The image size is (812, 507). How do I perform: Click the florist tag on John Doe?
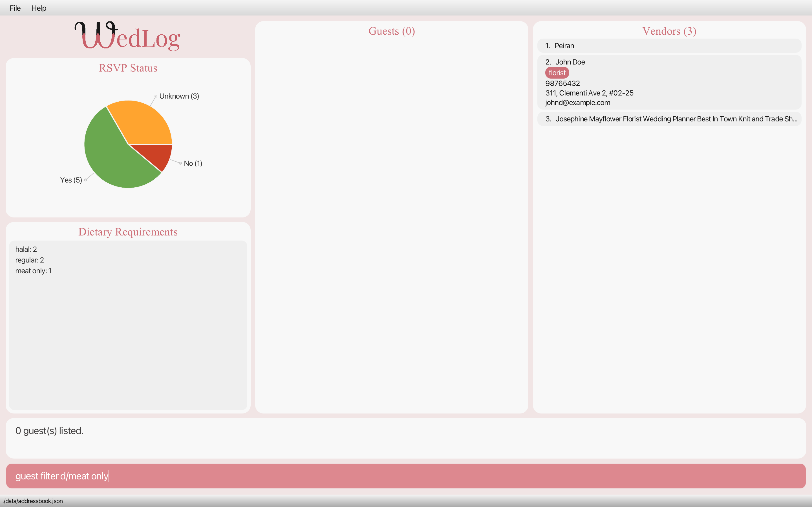click(x=557, y=73)
